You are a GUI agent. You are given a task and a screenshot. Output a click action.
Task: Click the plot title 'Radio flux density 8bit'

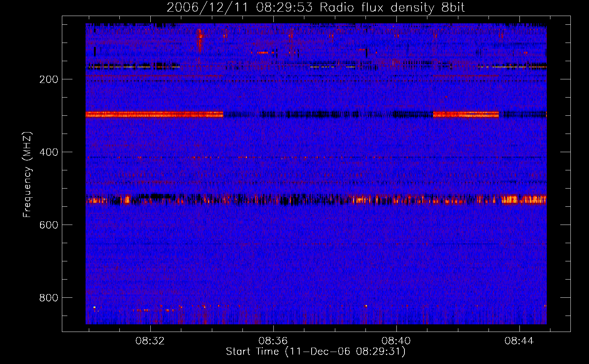pyautogui.click(x=392, y=8)
